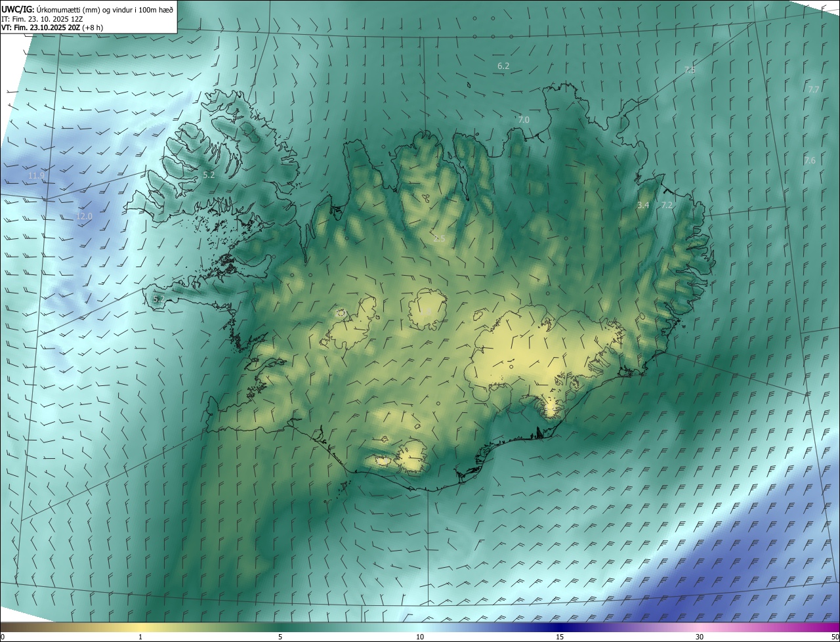Image resolution: width=840 pixels, height=642 pixels.
Task: Click the 7.0 value label on the map
Action: point(524,120)
